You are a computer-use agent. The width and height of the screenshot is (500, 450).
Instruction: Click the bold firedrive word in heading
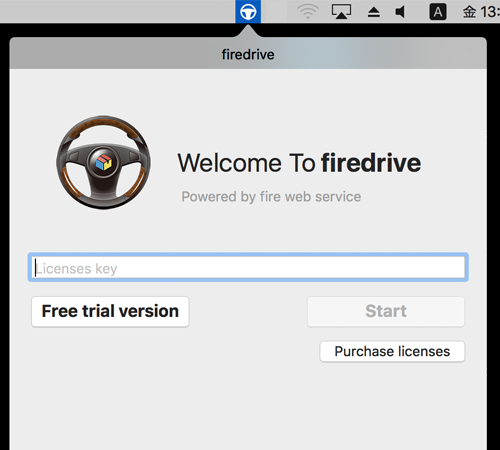371,163
